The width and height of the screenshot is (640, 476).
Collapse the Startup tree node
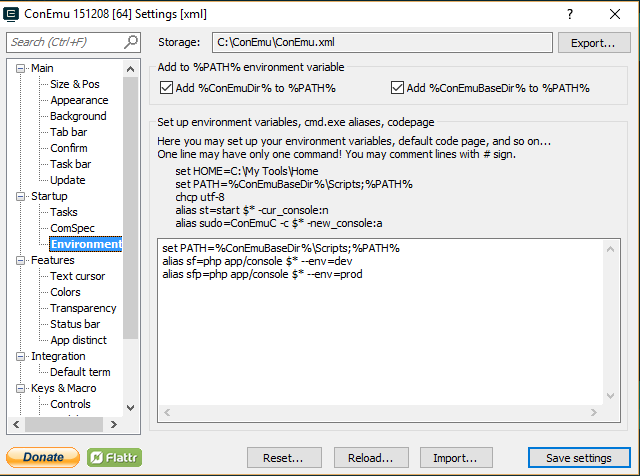click(20, 196)
